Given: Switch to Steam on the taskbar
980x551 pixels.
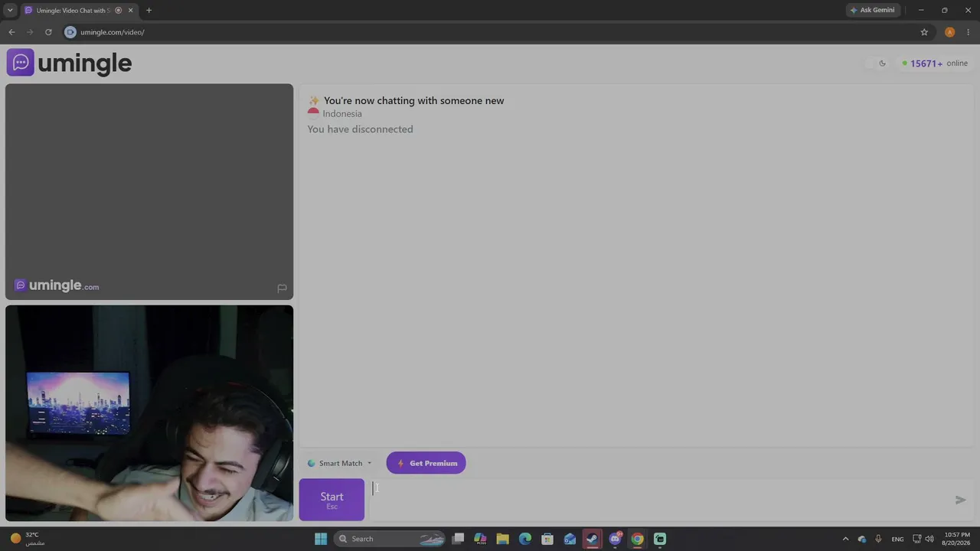Looking at the screenshot, I should click(x=592, y=539).
